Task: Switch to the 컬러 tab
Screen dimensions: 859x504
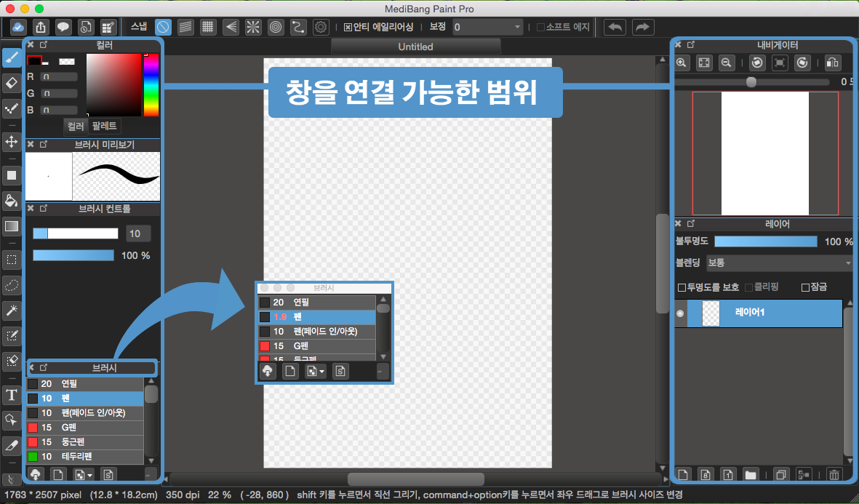Action: (x=76, y=127)
